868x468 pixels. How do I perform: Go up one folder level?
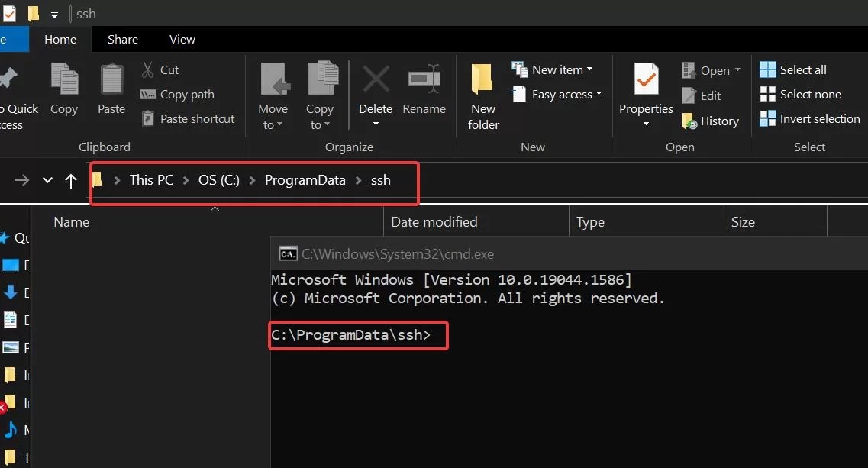pyautogui.click(x=71, y=180)
